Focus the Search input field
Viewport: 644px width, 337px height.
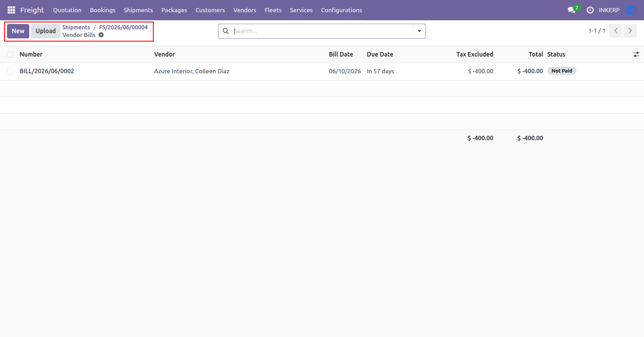click(x=322, y=31)
